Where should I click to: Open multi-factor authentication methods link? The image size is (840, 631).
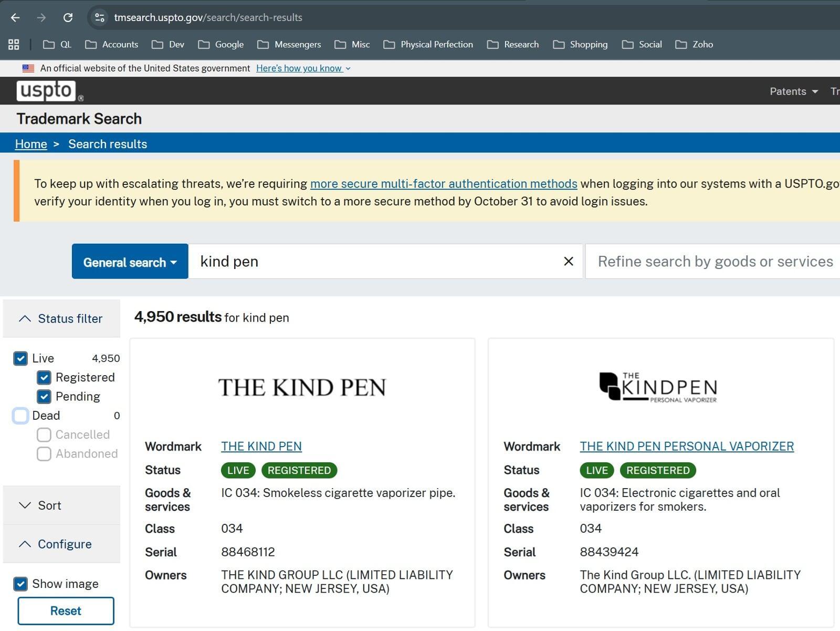coord(444,184)
